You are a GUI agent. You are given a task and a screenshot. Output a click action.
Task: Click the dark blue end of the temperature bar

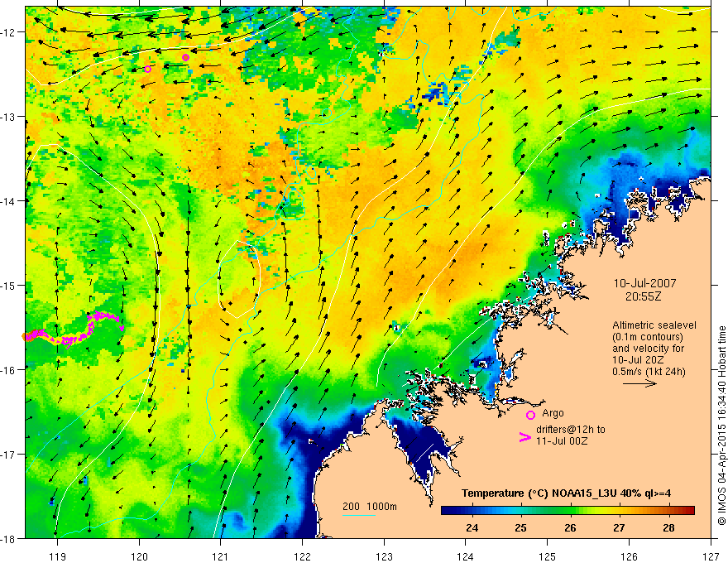pyautogui.click(x=448, y=510)
